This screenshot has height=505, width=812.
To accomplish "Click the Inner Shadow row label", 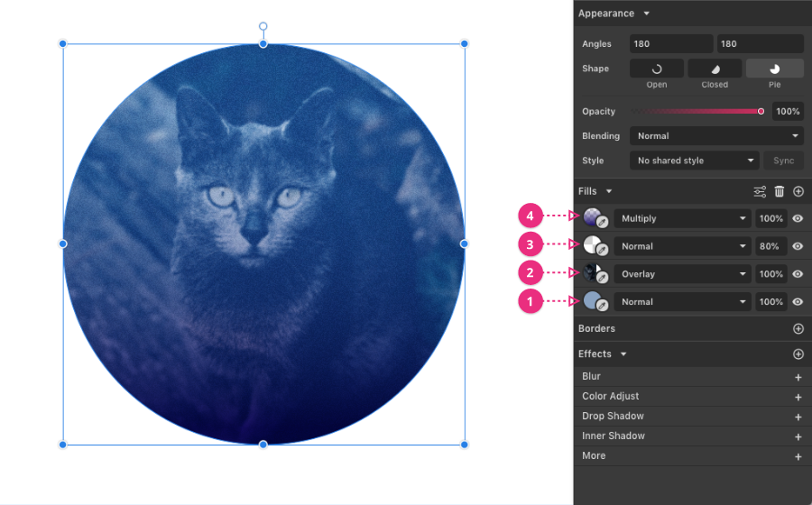I will (614, 436).
